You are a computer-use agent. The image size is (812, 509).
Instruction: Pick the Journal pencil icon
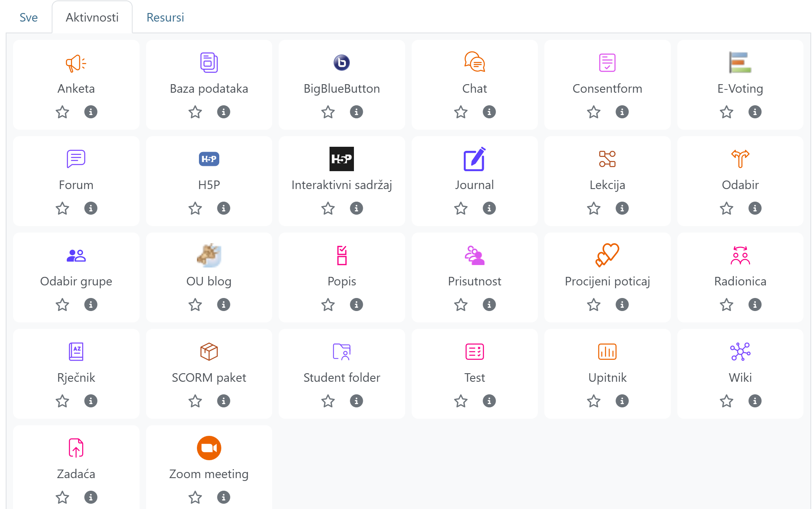click(x=474, y=159)
